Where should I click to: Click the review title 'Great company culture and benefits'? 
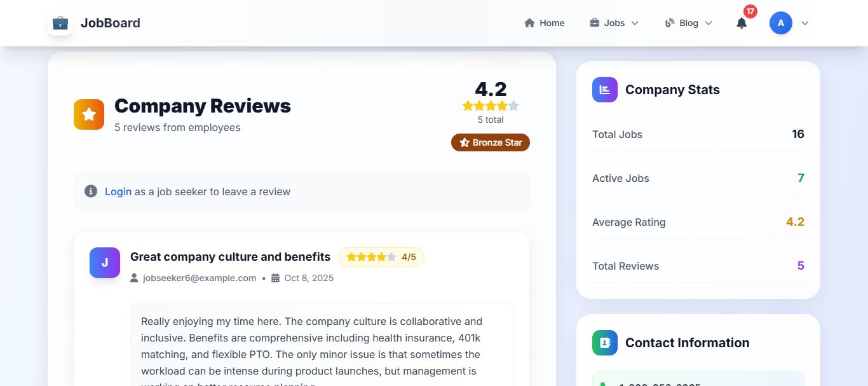(230, 257)
